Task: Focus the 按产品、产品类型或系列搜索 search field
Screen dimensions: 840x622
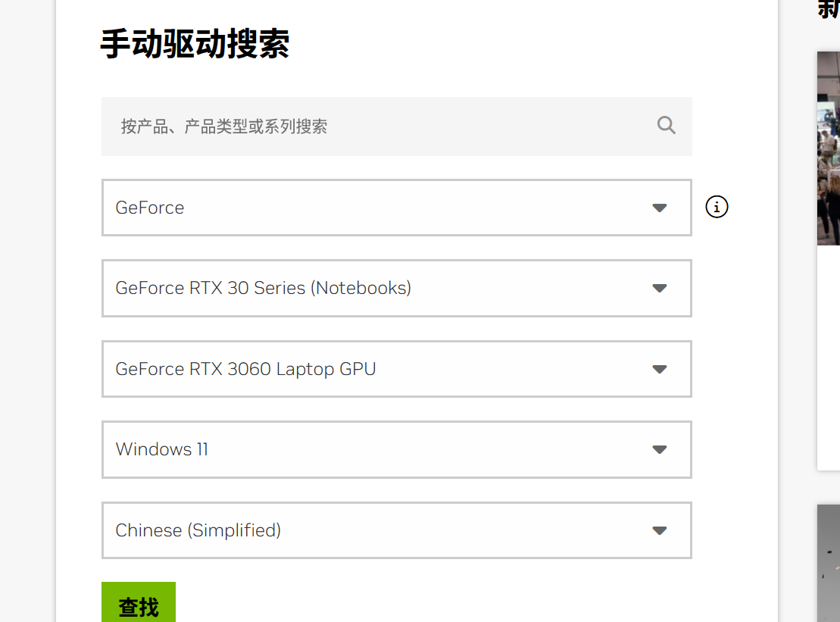Action: click(379, 127)
